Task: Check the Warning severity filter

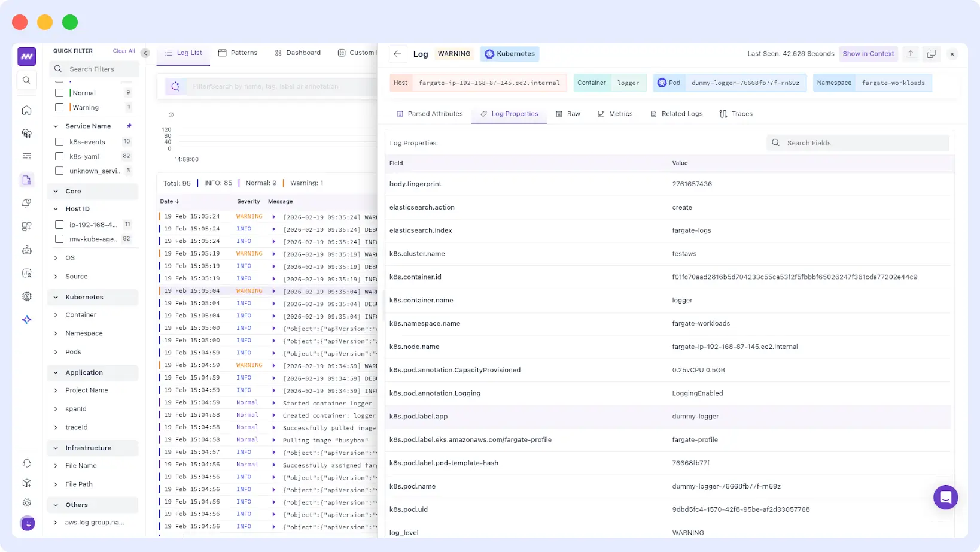Action: click(x=59, y=107)
